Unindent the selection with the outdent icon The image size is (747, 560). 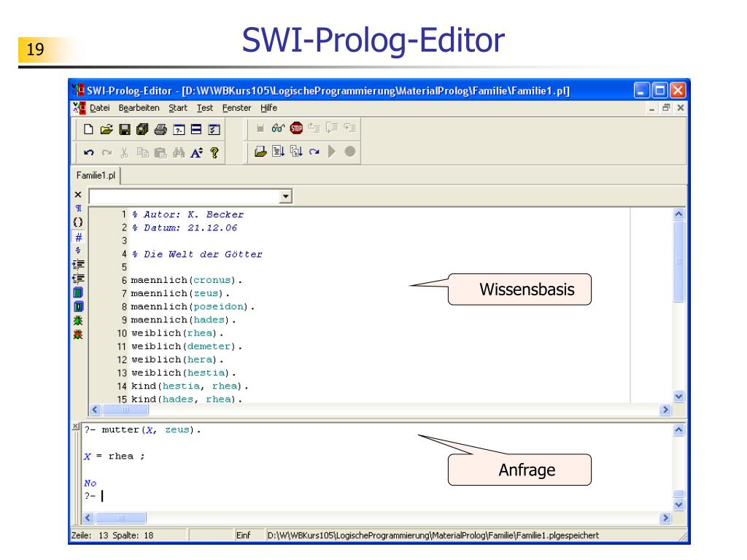click(x=78, y=278)
